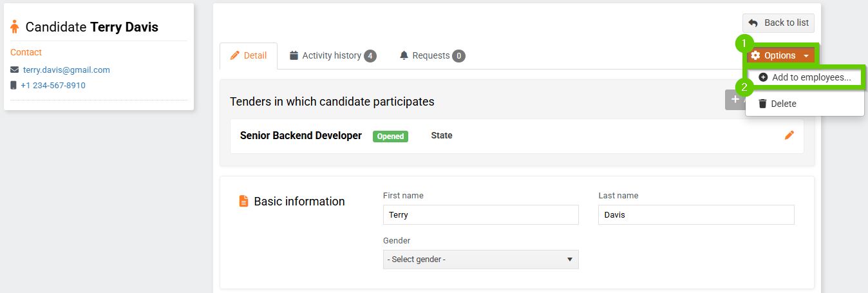Switch to the Activity history tab
Image resolution: width=868 pixels, height=293 pixels.
333,56
